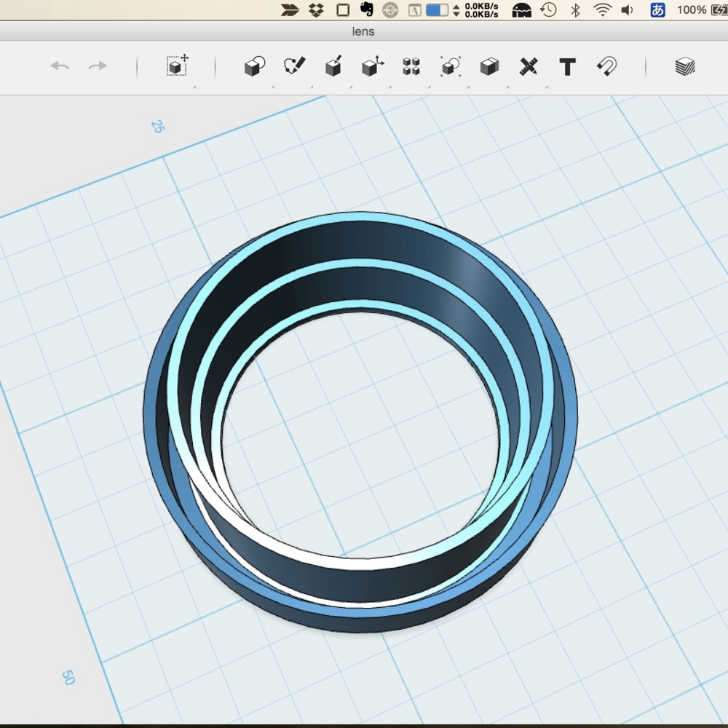Image resolution: width=728 pixels, height=728 pixels.
Task: Open the Material picker
Action: click(x=684, y=67)
